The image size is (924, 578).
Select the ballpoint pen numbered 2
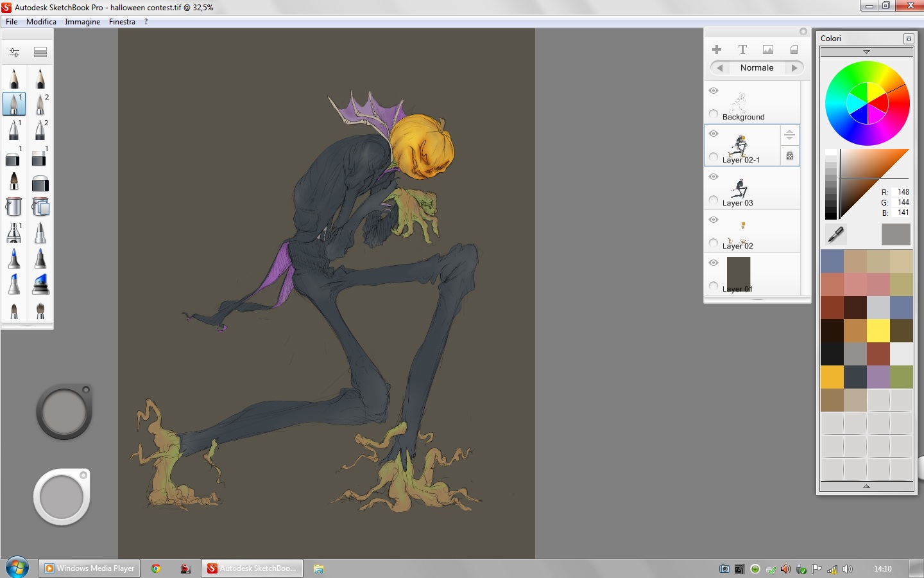40,130
